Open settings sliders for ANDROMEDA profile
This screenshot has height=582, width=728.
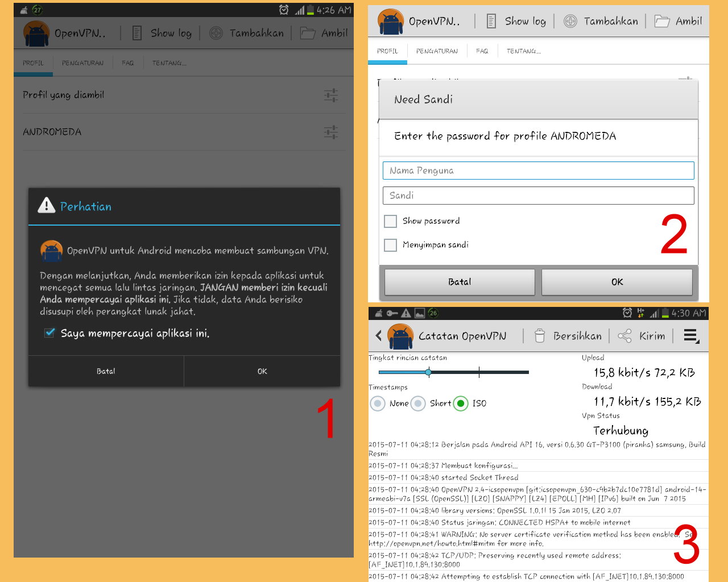pyautogui.click(x=331, y=132)
